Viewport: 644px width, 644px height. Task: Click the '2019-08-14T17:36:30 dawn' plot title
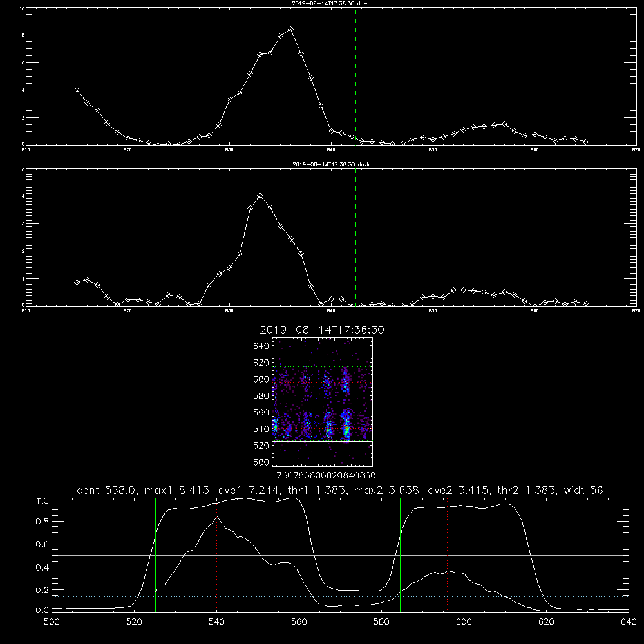[331, 3]
